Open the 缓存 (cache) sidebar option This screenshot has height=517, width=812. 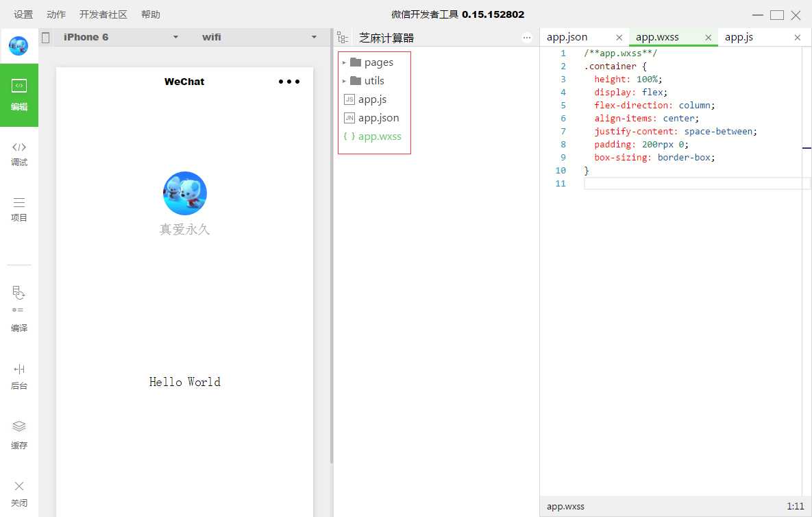[19, 435]
